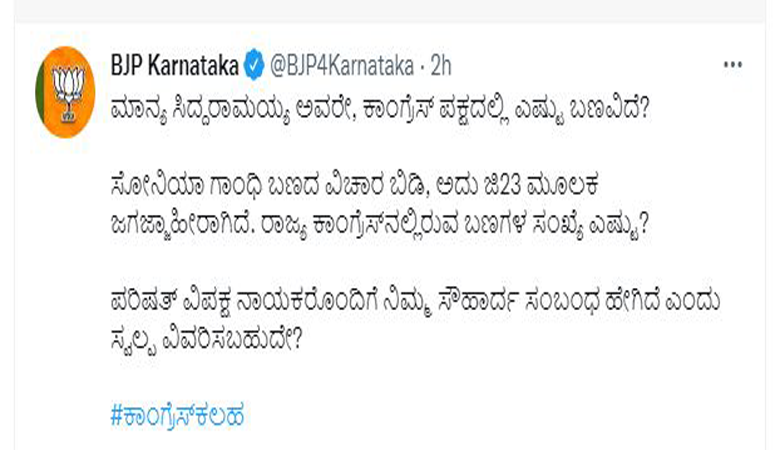Click the blue verified badge beside BJP Karnataka
Screen dimensions: 780x450
254,65
